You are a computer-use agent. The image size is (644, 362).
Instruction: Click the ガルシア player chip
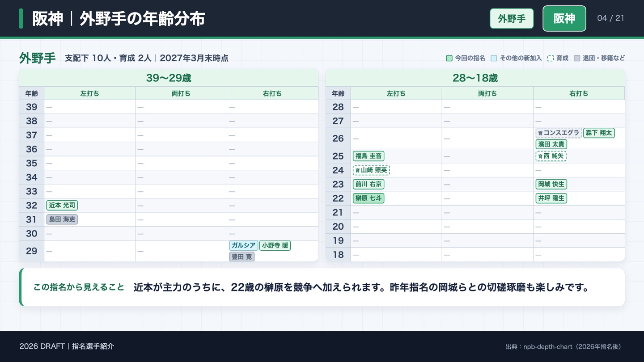(x=244, y=245)
